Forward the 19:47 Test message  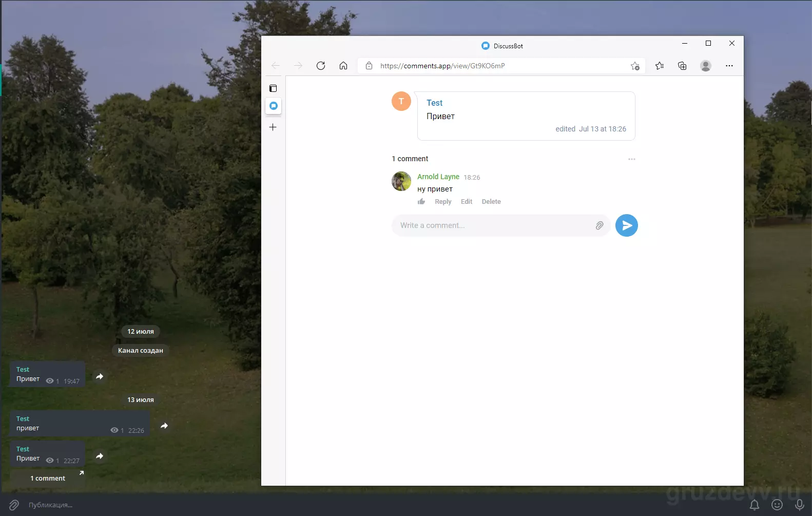(100, 376)
